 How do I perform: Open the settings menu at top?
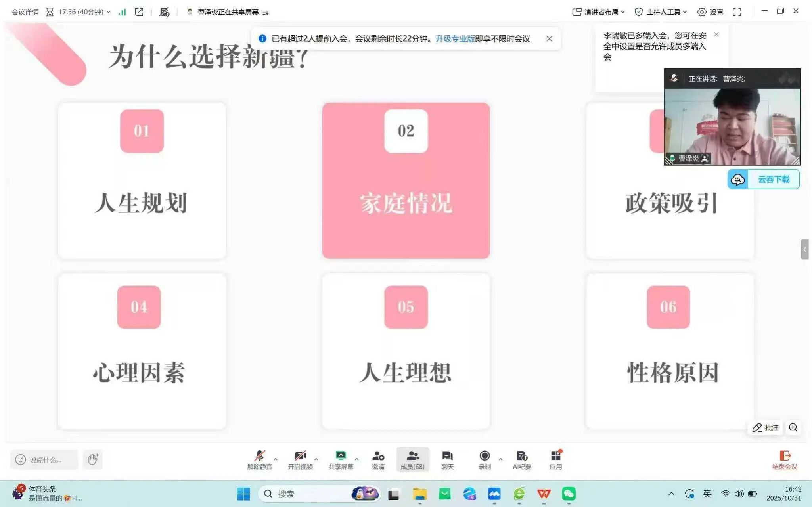[x=710, y=12]
